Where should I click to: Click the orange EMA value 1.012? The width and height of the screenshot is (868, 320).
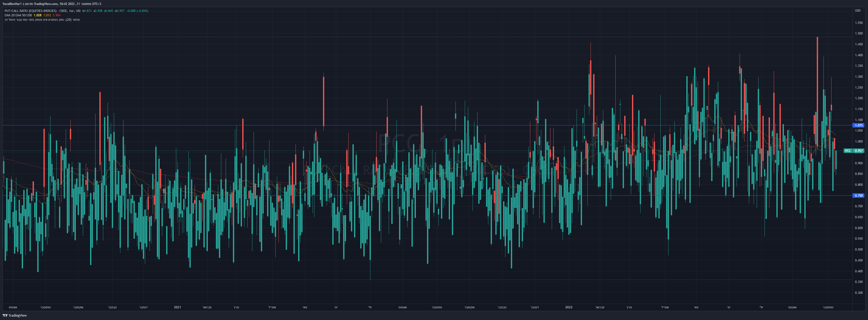[x=47, y=15]
